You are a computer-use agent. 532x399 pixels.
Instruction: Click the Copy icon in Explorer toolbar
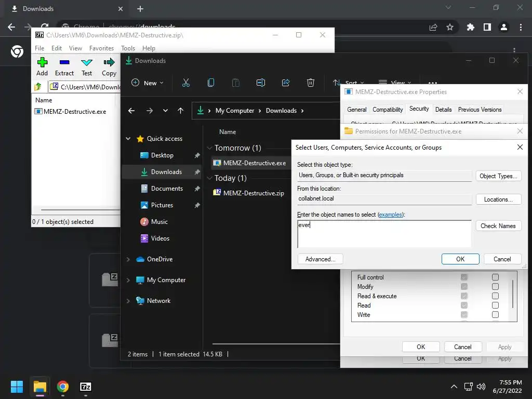coord(211,83)
